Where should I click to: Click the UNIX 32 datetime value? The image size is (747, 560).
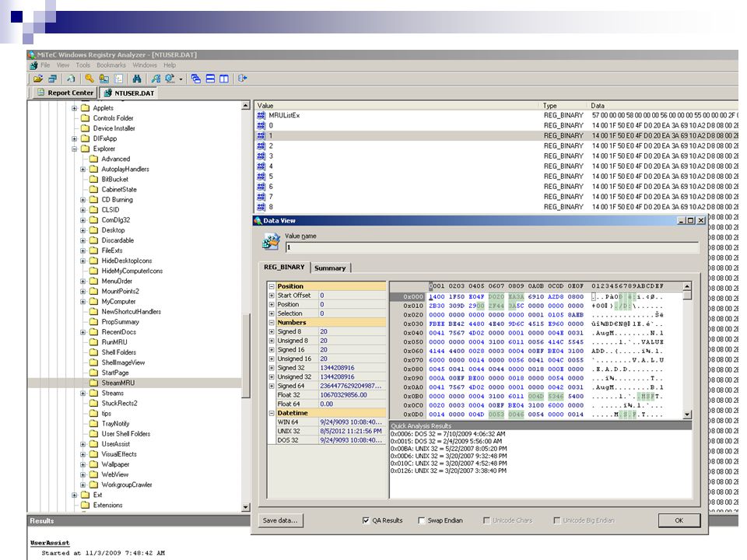[x=351, y=431]
